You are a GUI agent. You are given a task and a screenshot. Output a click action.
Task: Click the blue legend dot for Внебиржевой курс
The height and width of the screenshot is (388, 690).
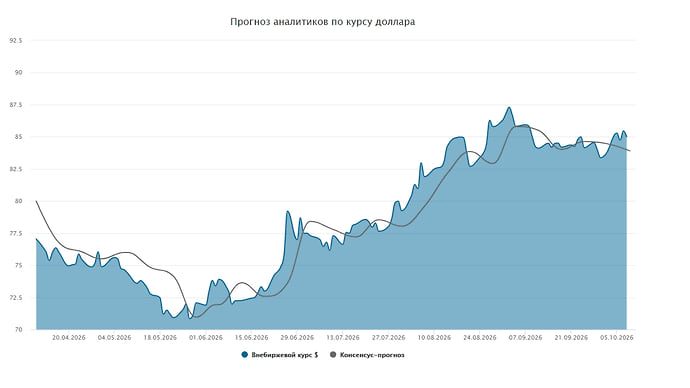click(x=245, y=355)
